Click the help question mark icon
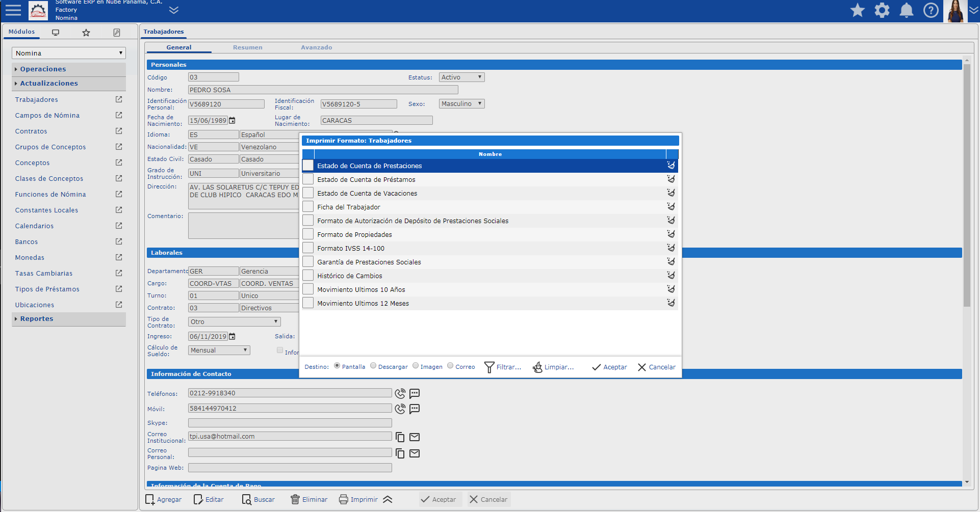Image resolution: width=980 pixels, height=512 pixels. point(931,10)
